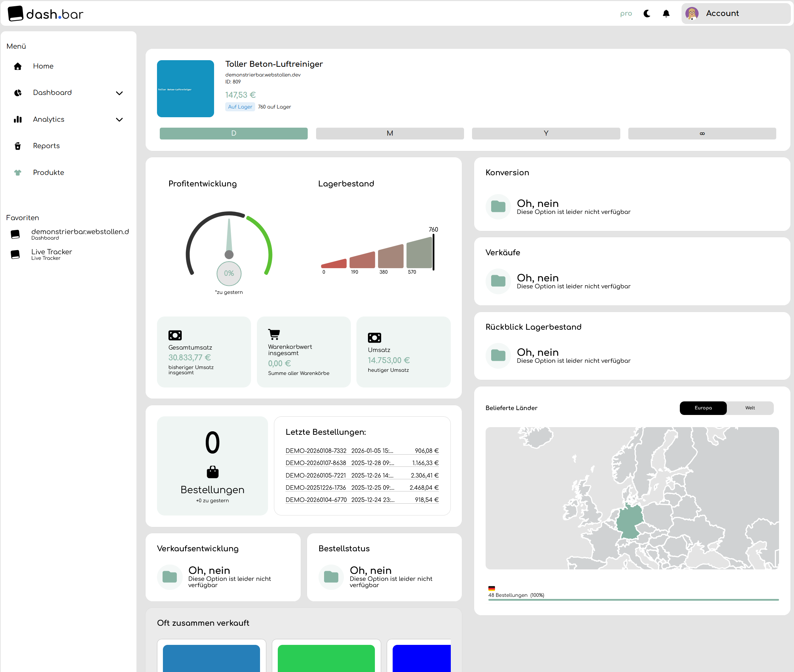Click the blue product thumbnail image
Image resolution: width=794 pixels, height=672 pixels.
click(185, 89)
